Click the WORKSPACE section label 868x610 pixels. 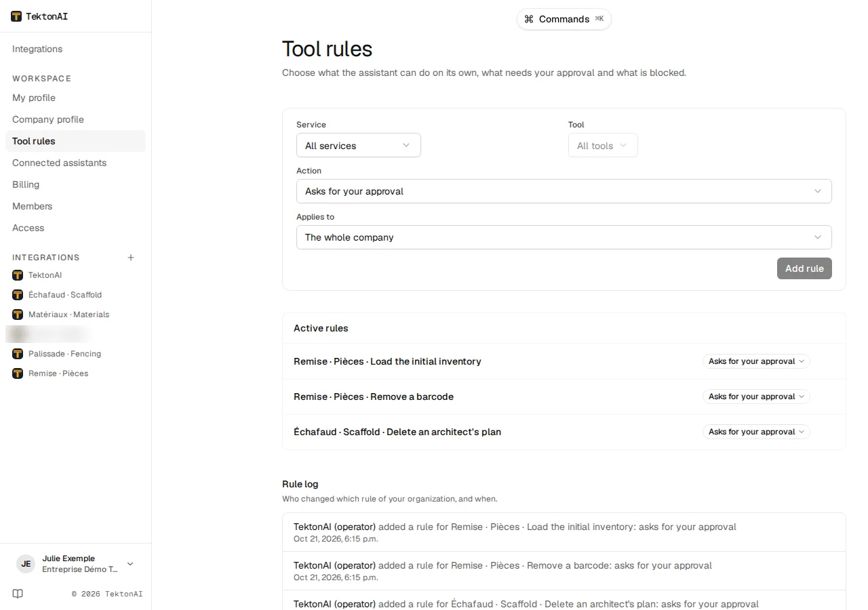(x=41, y=79)
